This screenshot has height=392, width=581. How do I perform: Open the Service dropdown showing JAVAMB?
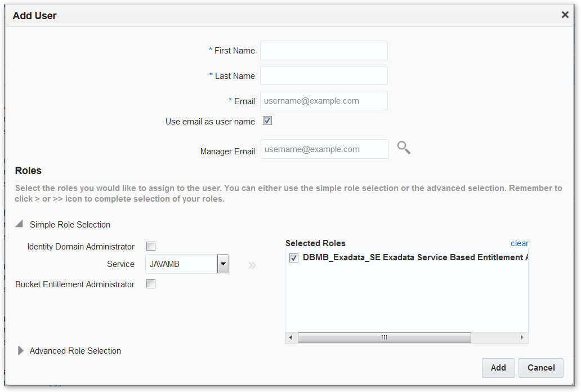[x=223, y=264]
